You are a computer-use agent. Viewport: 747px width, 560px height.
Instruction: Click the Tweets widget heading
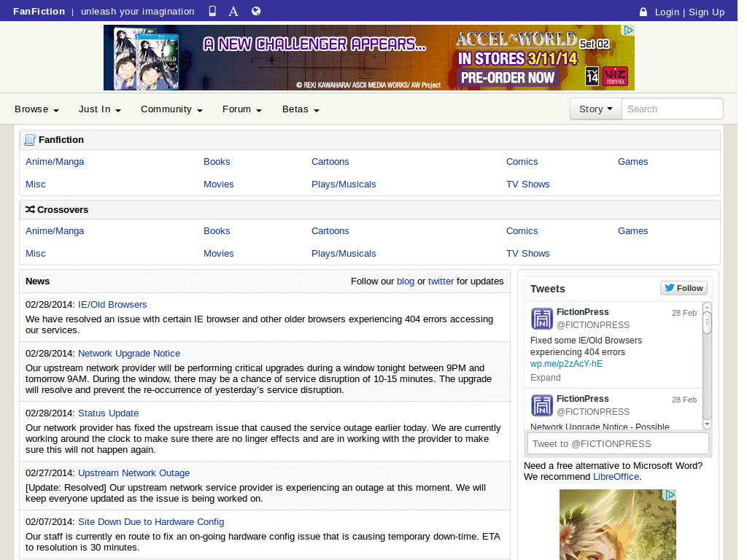tap(547, 289)
